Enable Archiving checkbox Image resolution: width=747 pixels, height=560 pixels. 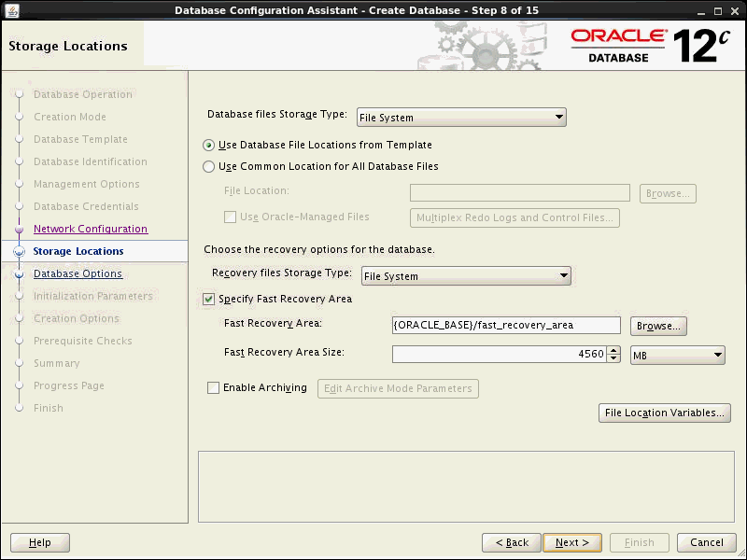213,387
